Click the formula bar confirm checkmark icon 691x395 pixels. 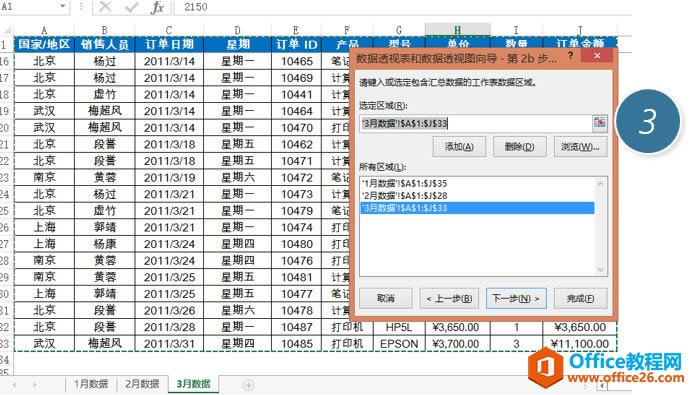coord(131,7)
